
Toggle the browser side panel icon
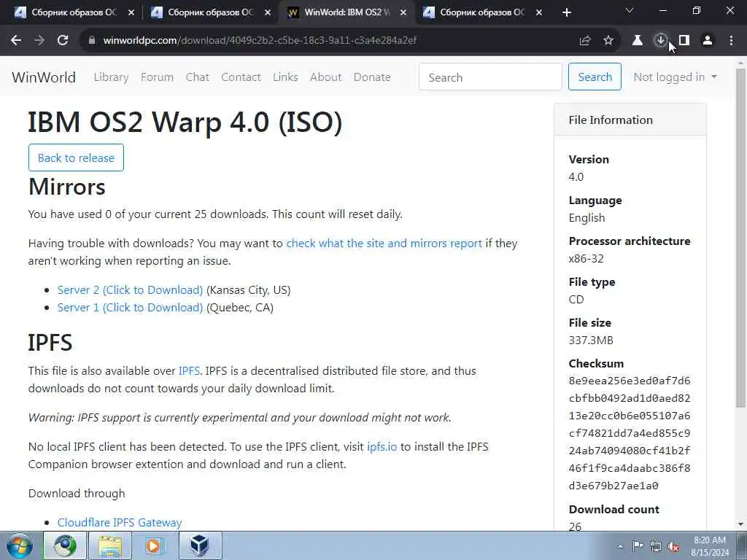click(684, 41)
